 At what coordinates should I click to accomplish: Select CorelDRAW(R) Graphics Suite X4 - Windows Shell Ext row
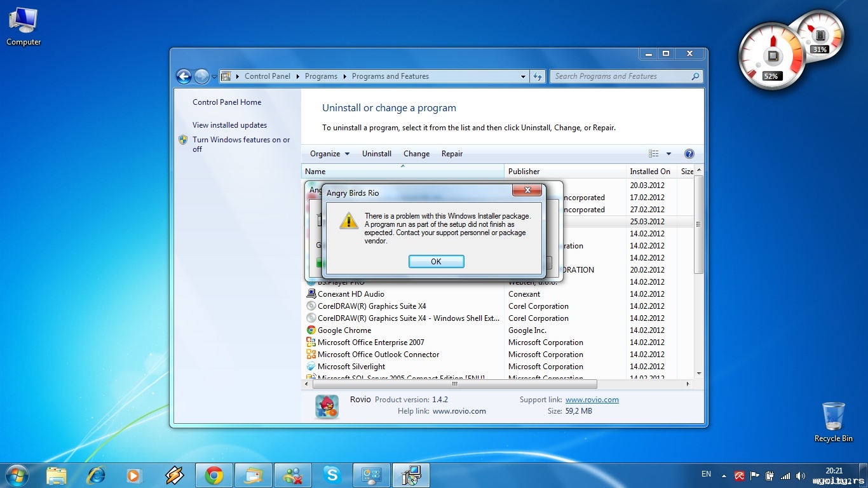point(499,318)
